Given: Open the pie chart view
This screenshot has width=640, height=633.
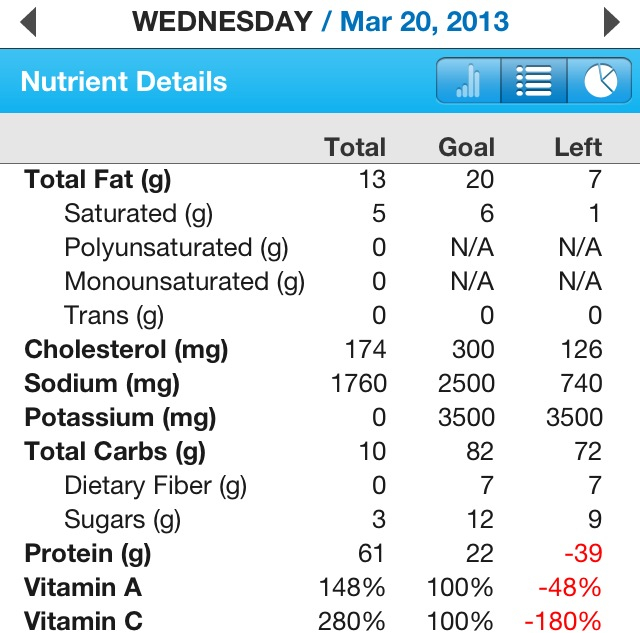Looking at the screenshot, I should click(600, 80).
